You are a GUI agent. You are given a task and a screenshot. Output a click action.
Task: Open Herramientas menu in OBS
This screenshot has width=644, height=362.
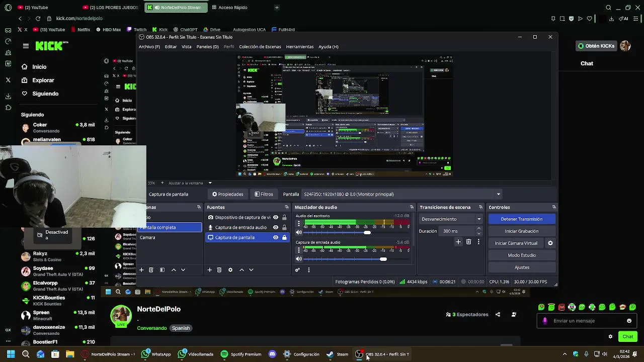[x=300, y=47]
